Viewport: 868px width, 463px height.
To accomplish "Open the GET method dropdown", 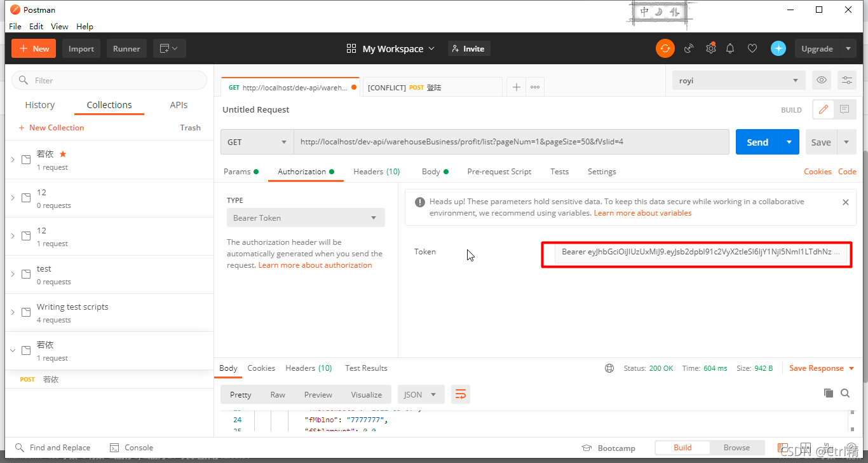I will pos(257,142).
